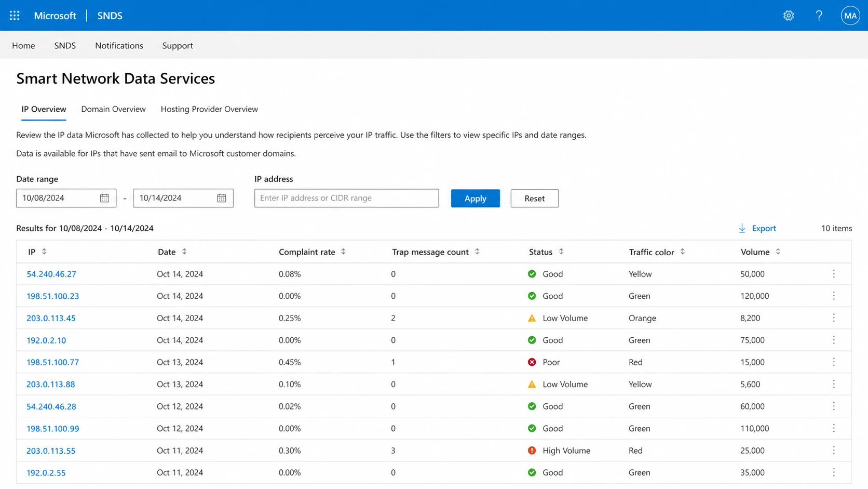This screenshot has width=868, height=489.
Task: Click the 8,200 volume value
Action: (750, 318)
